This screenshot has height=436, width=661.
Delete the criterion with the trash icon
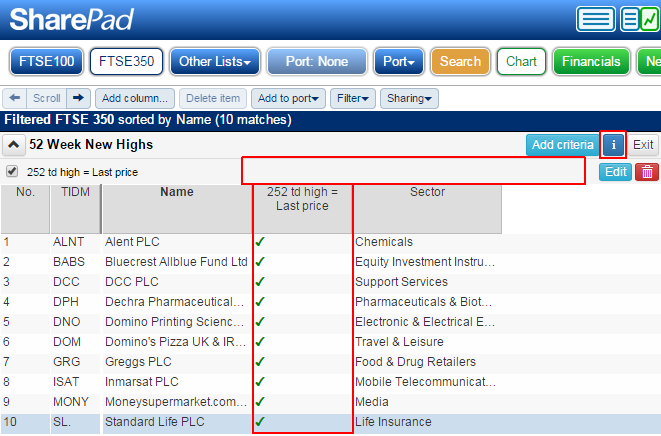pos(647,172)
